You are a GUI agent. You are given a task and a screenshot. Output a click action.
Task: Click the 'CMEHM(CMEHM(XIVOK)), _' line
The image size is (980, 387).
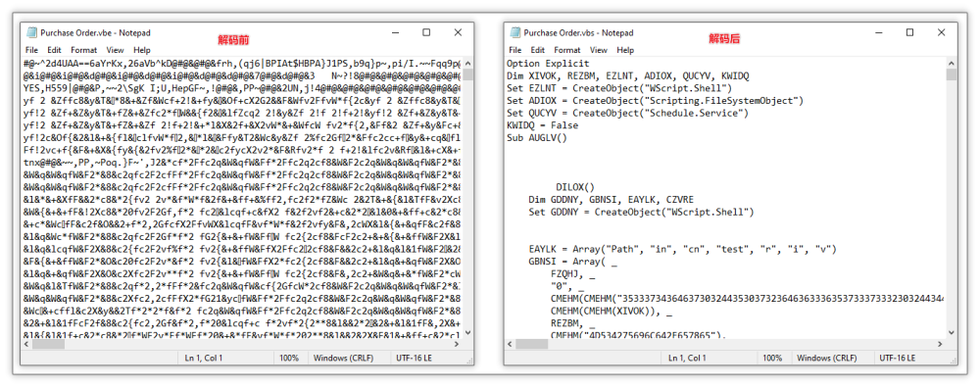612,311
